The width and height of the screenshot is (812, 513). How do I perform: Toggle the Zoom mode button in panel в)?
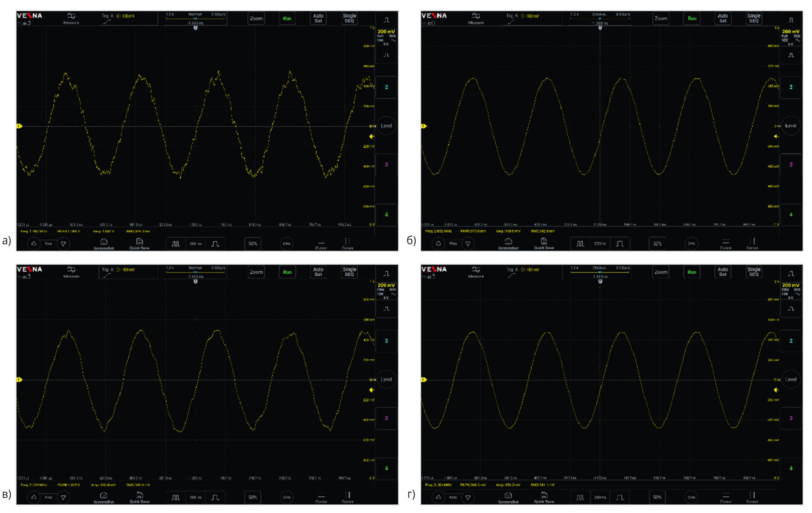click(256, 272)
